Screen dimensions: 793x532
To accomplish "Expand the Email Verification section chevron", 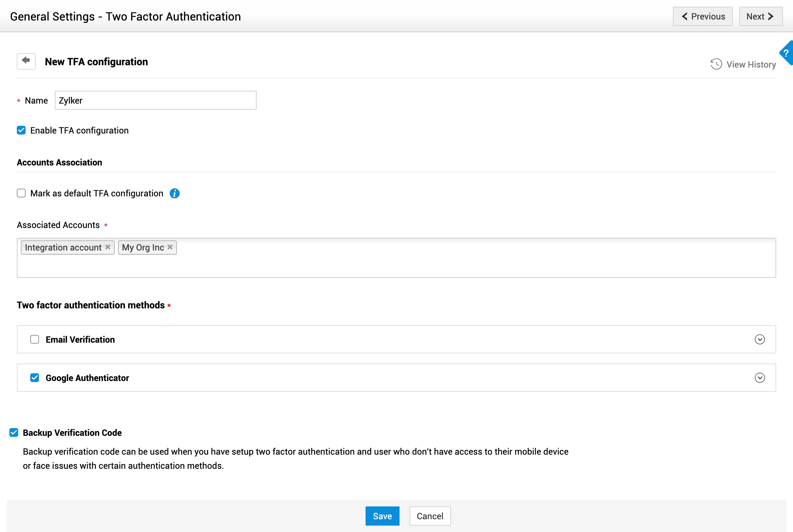I will pyautogui.click(x=759, y=339).
